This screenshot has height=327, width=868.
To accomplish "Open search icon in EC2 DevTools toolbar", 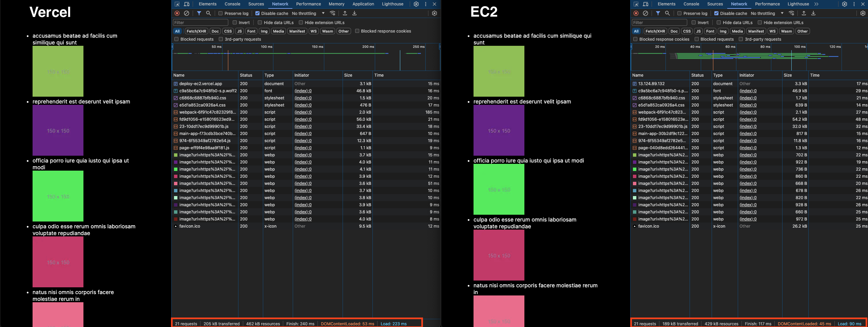I will pyautogui.click(x=668, y=13).
